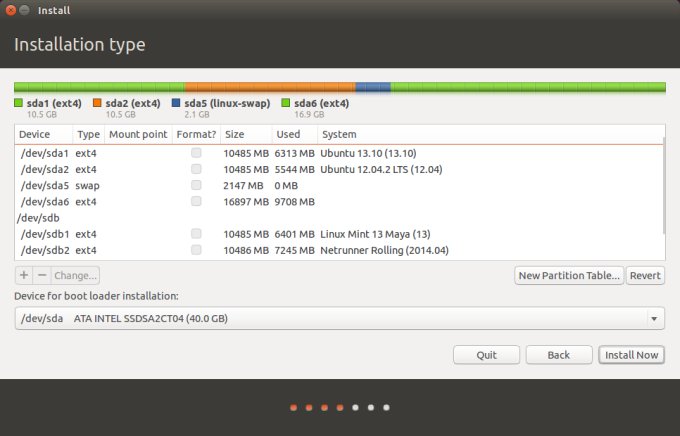Click the partition table vertical scrollbar

[664, 187]
